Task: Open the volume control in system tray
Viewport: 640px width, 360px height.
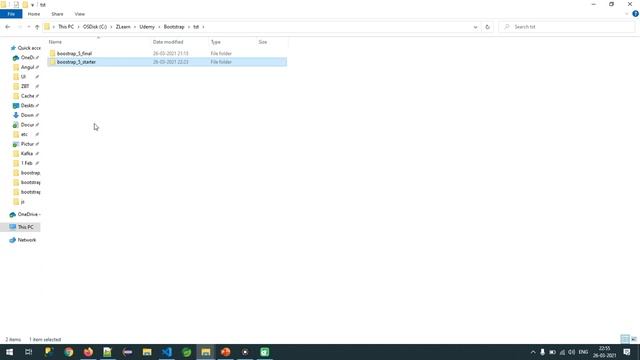Action: 571,352
